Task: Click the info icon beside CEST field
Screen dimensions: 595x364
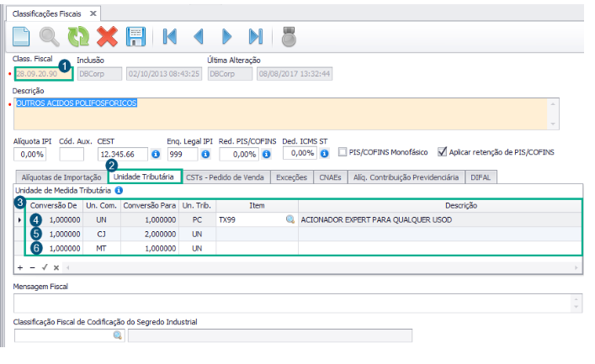Action: coord(156,154)
